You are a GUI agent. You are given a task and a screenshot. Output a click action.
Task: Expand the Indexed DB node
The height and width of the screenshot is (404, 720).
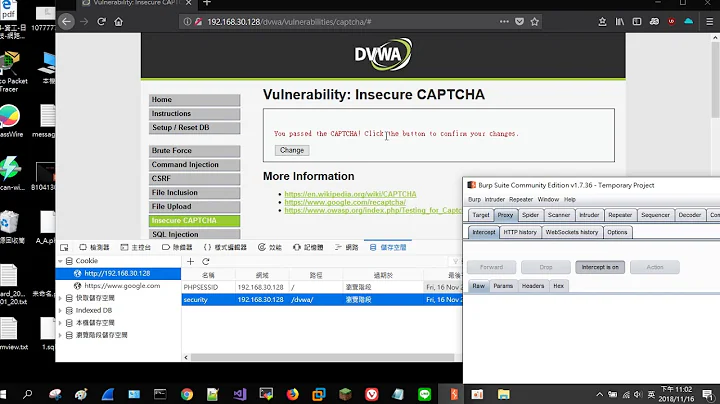pos(60,310)
